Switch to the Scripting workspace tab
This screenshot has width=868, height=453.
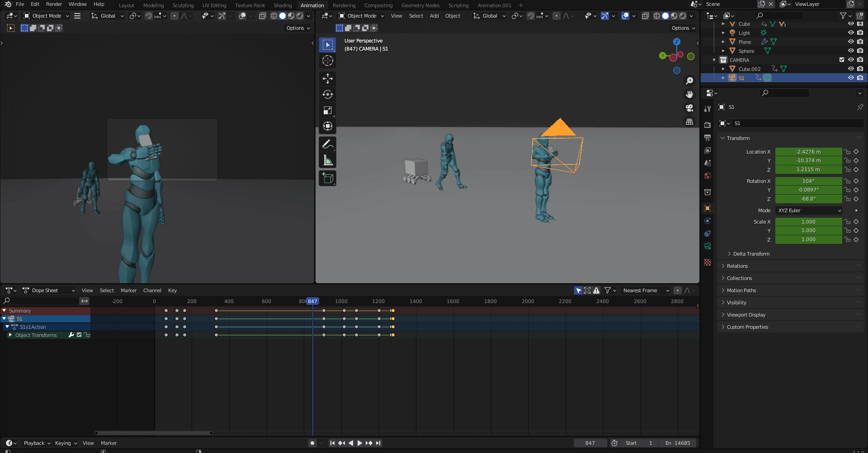[458, 5]
